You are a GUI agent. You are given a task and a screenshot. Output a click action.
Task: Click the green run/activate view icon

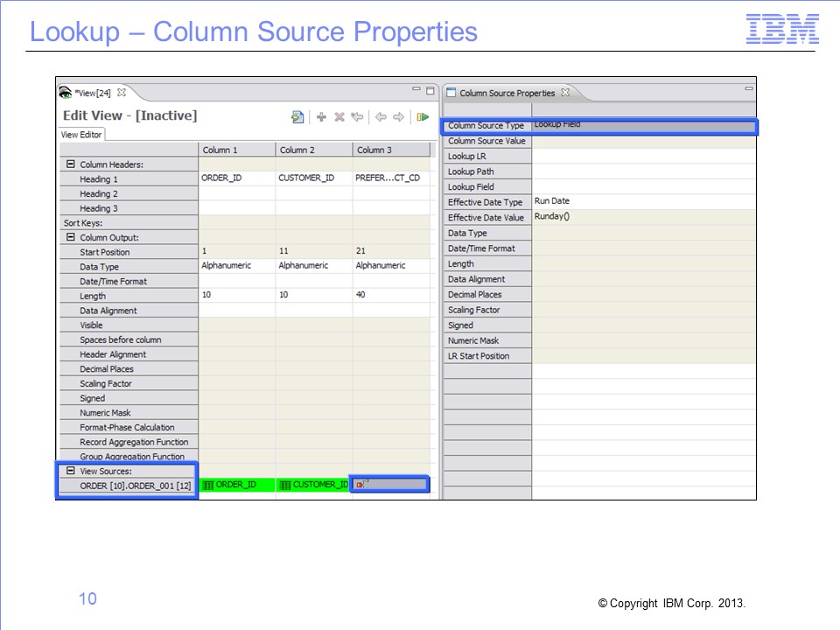coord(423,116)
